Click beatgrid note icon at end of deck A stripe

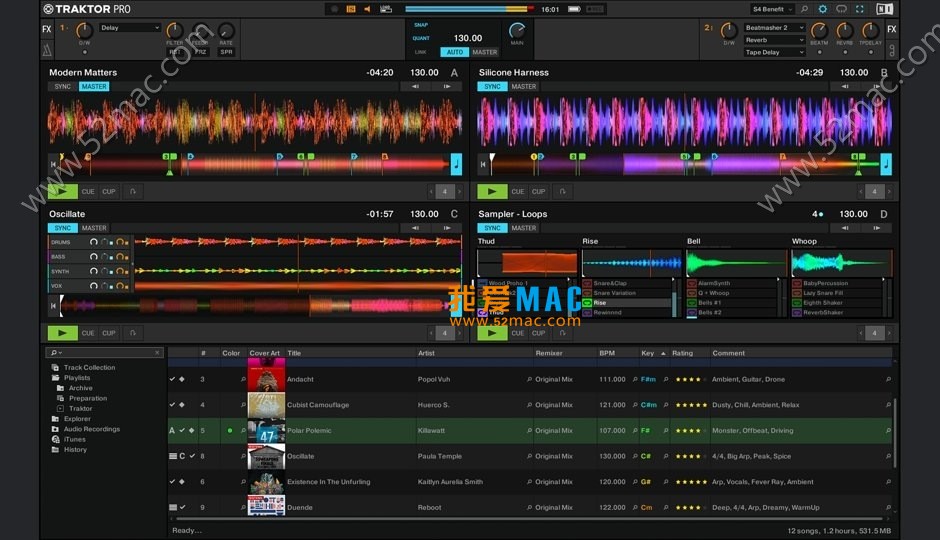(456, 164)
